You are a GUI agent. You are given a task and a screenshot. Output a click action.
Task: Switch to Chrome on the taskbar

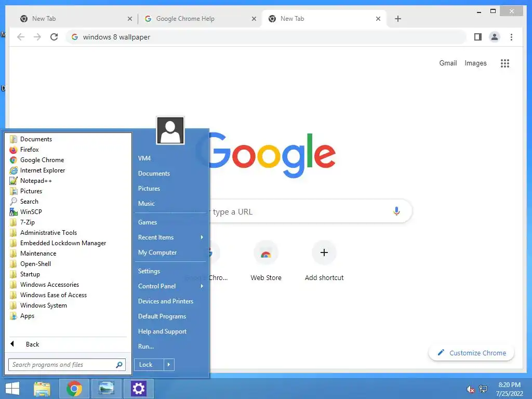coord(74,389)
